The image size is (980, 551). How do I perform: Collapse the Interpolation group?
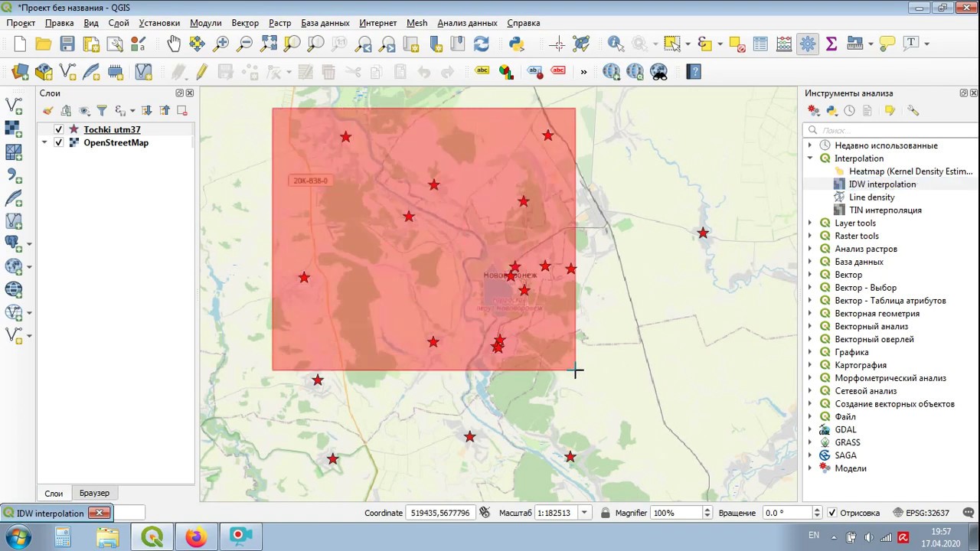pyautogui.click(x=810, y=158)
